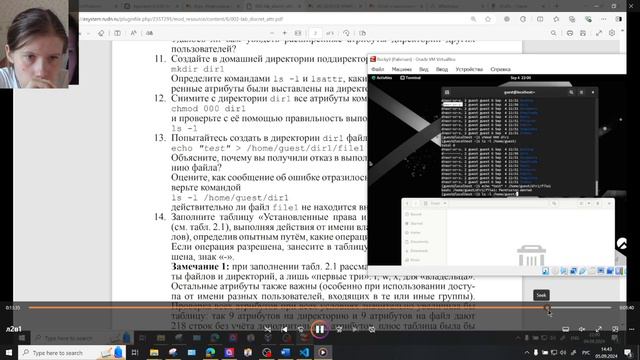The height and width of the screenshot is (360, 640).
Task: Open Машина menu in VirtualBox window
Action: point(402,69)
